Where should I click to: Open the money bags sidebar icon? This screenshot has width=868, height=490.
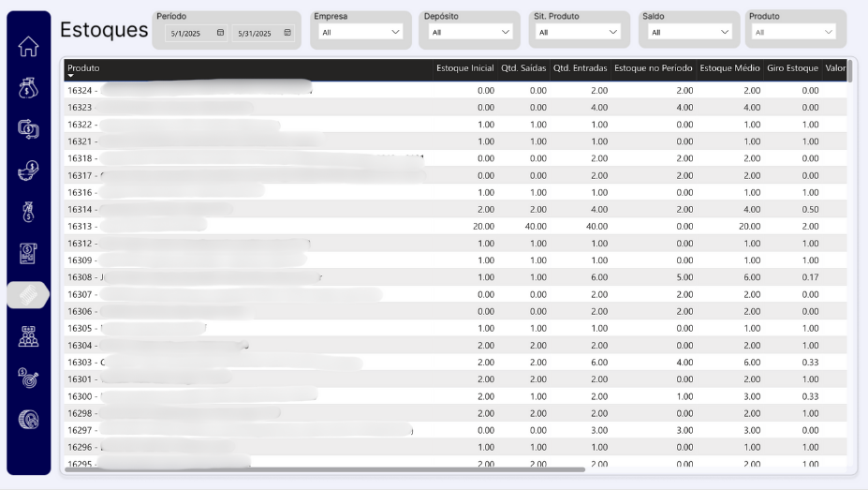pyautogui.click(x=28, y=87)
